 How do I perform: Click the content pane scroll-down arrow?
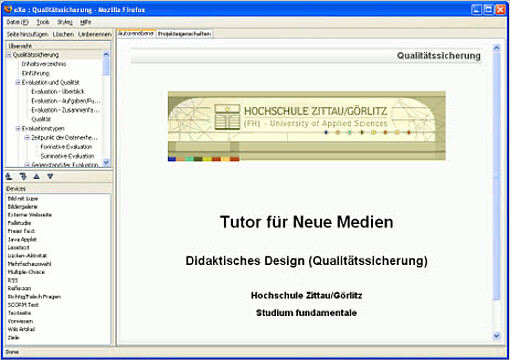496,336
